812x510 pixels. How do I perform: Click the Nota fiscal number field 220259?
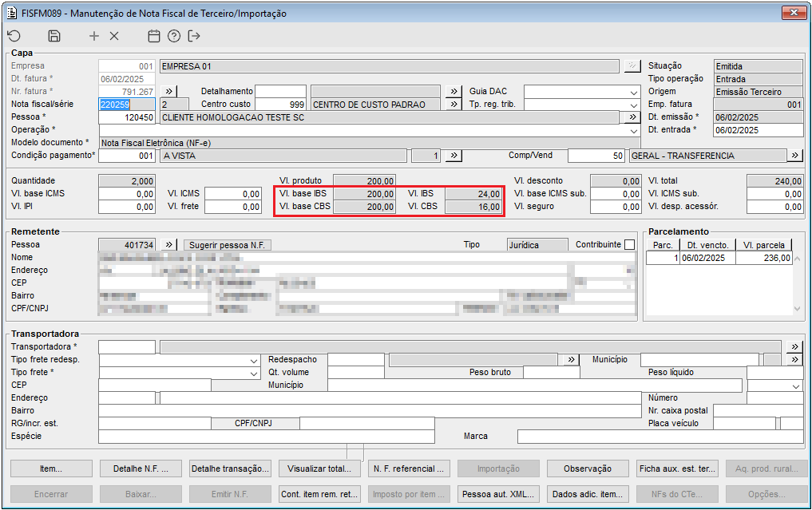coord(126,104)
